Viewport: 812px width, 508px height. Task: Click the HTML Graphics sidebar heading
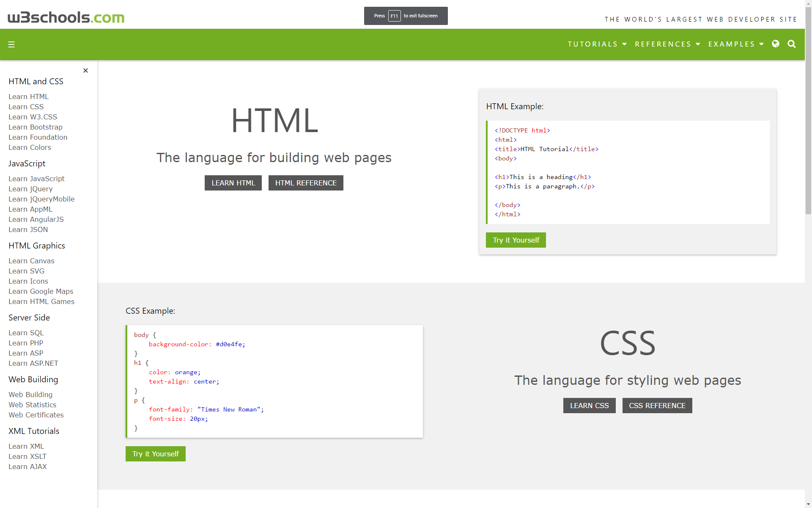click(37, 246)
